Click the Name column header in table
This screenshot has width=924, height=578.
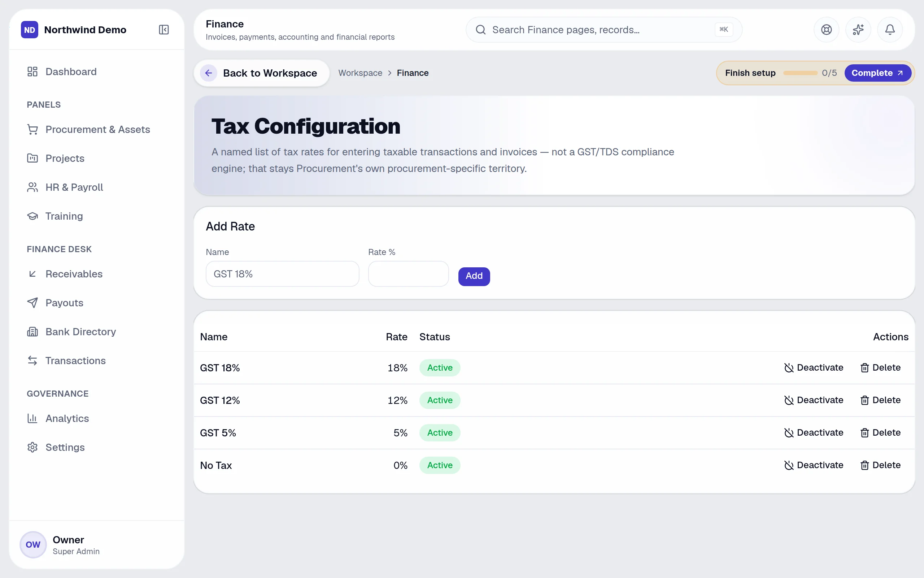pos(214,337)
